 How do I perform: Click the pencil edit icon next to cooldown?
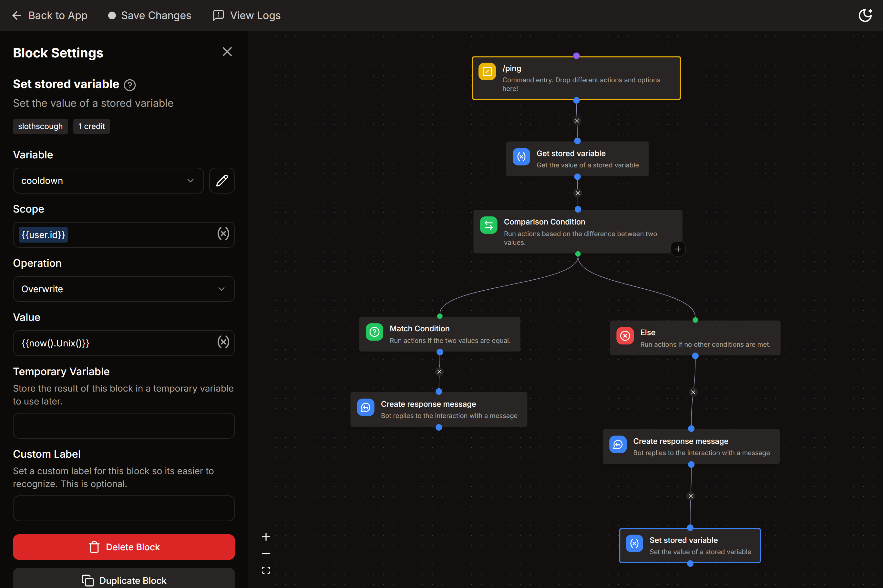[222, 181]
